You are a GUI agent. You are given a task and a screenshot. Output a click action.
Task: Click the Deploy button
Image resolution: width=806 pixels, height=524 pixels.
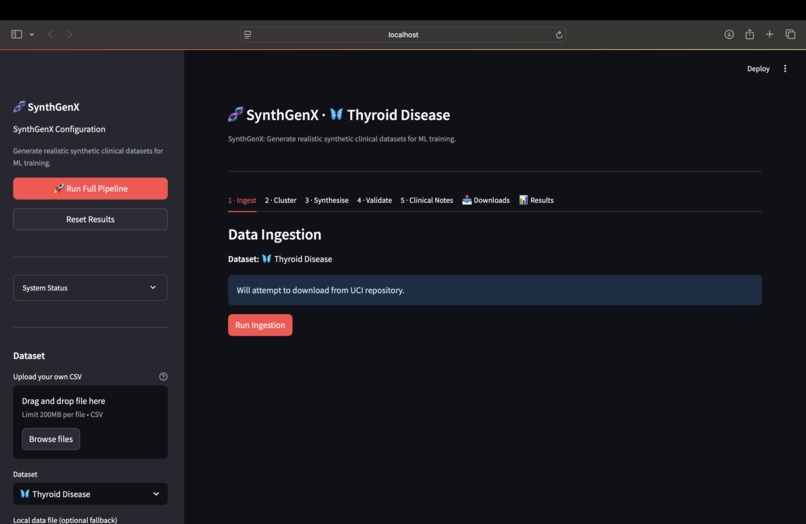coord(758,69)
